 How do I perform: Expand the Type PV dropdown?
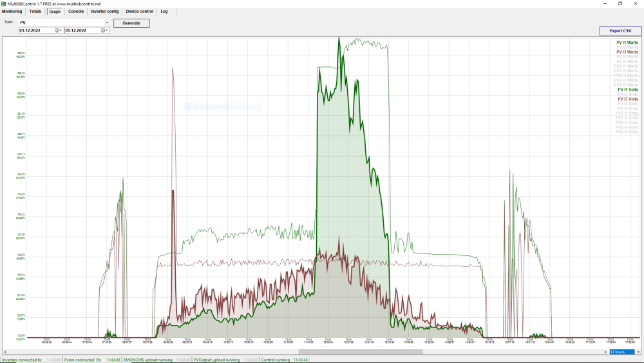point(107,23)
